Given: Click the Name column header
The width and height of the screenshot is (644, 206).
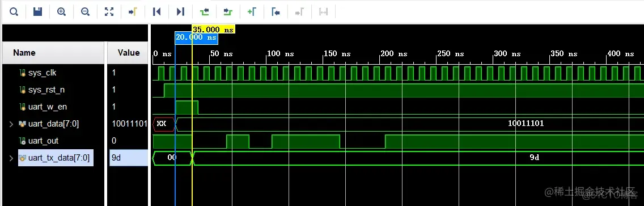Looking at the screenshot, I should click(24, 53).
